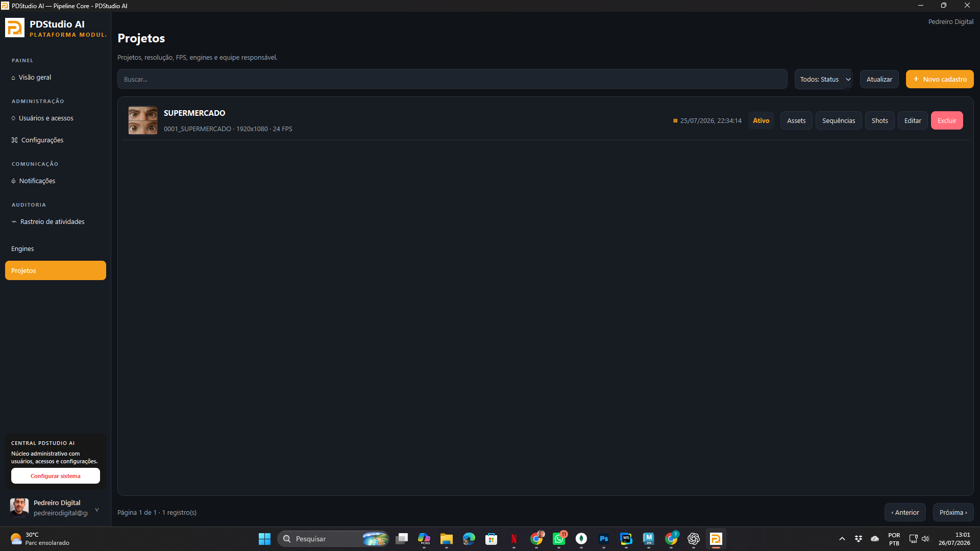Image resolution: width=980 pixels, height=551 pixels.
Task: Open Microsoft Store from the taskbar
Action: click(x=492, y=539)
